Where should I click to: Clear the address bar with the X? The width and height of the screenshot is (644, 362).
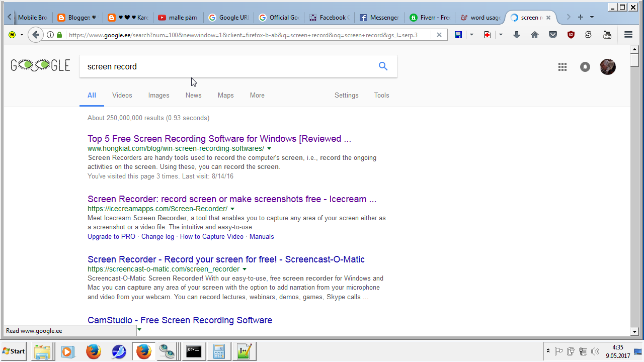pos(439,35)
